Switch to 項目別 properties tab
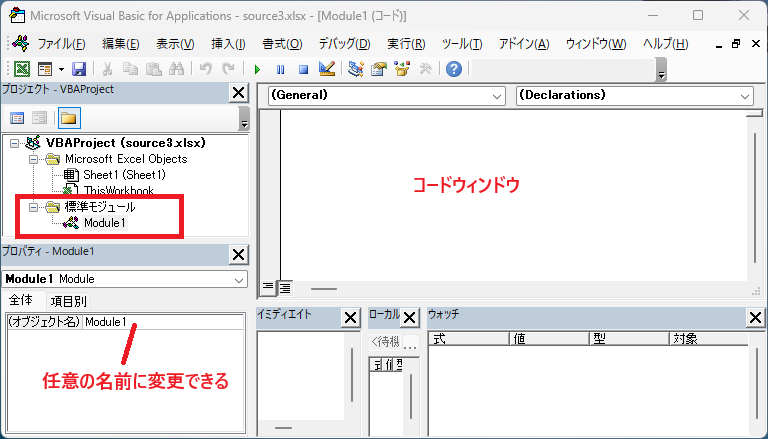 tap(68, 301)
